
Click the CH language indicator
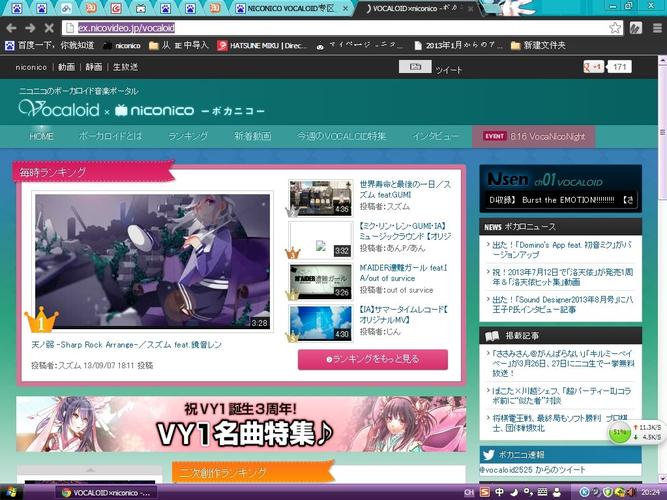469,493
